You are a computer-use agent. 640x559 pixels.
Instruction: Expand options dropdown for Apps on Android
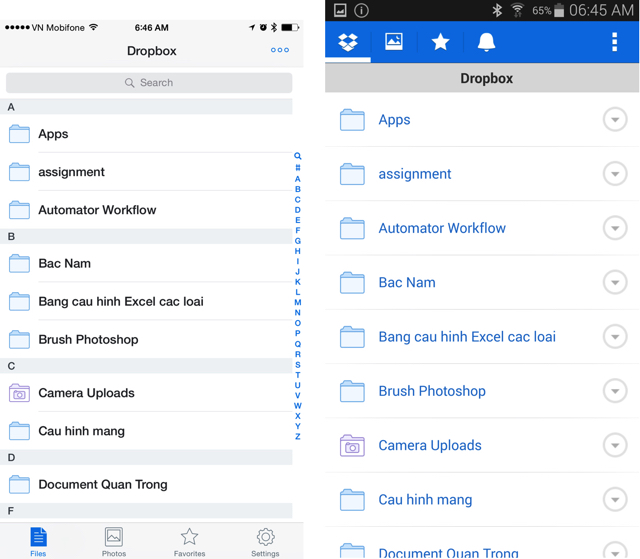tap(615, 120)
